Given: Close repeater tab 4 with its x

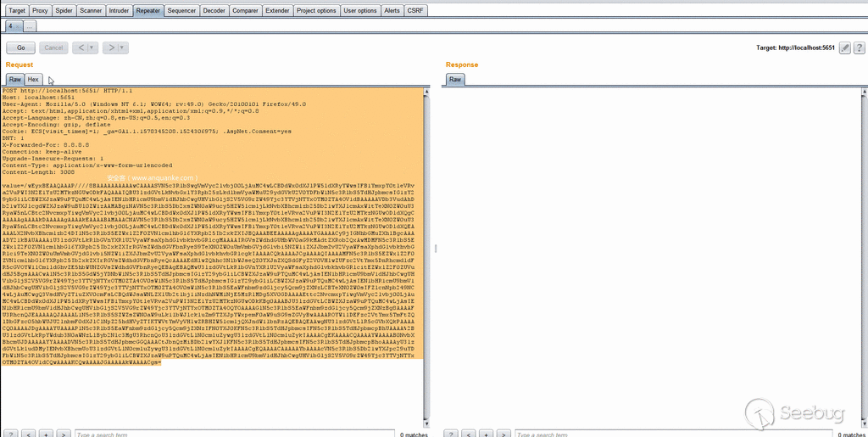Looking at the screenshot, I should [19, 27].
